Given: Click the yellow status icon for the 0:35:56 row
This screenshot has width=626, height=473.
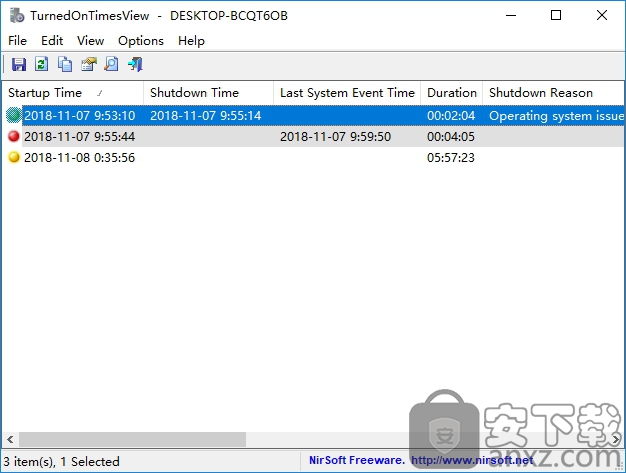Looking at the screenshot, I should [14, 157].
